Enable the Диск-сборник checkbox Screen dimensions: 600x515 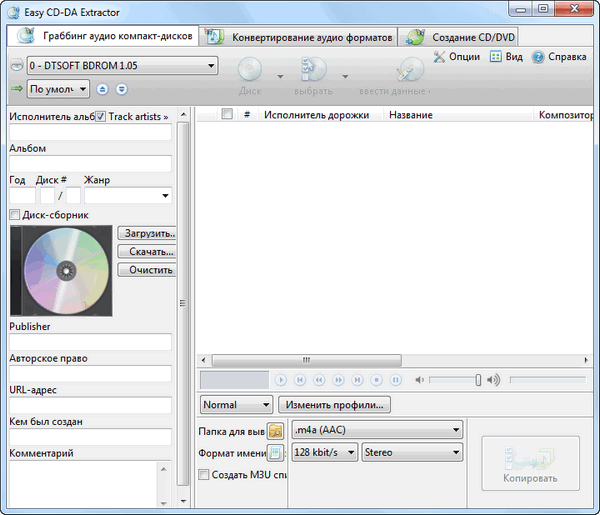(x=15, y=215)
